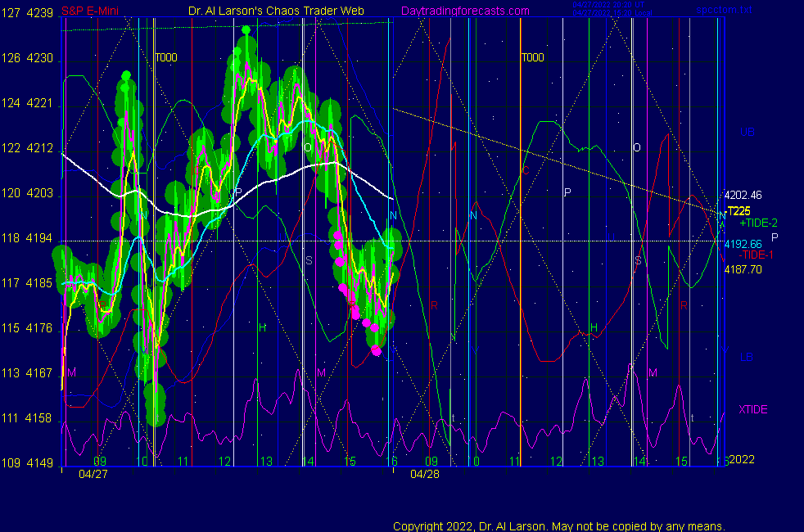
Task: Click the '118 4194' price axis label
Action: pos(27,238)
